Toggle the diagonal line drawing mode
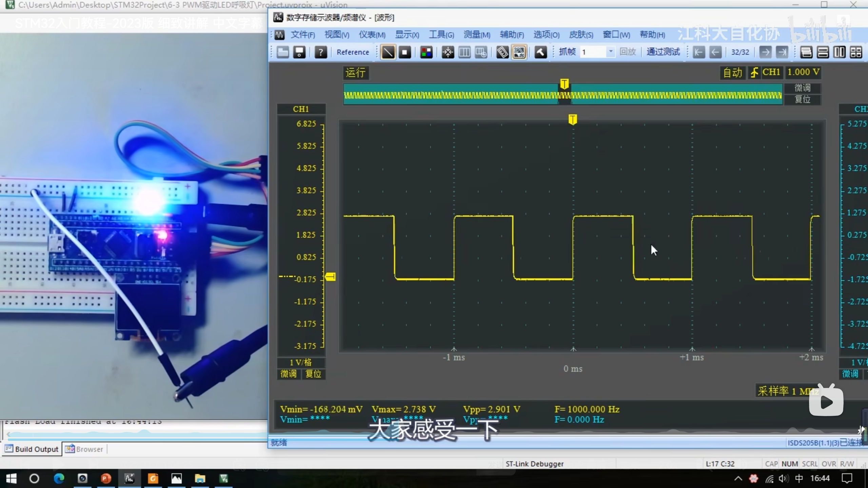This screenshot has width=868, height=488. point(388,52)
